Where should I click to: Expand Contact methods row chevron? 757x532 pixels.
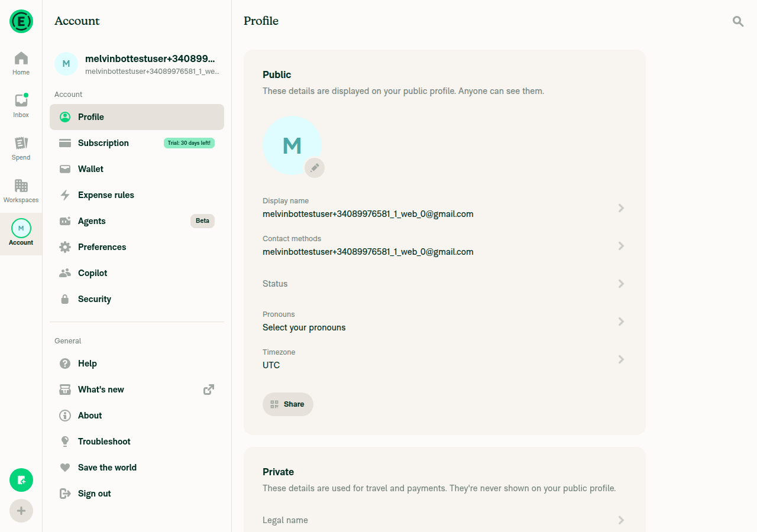point(621,246)
